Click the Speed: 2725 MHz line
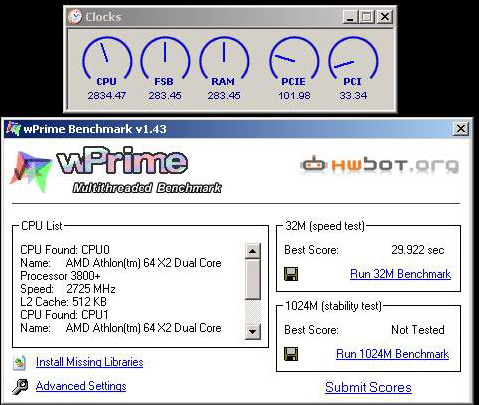The height and width of the screenshot is (405, 479). (x=68, y=289)
